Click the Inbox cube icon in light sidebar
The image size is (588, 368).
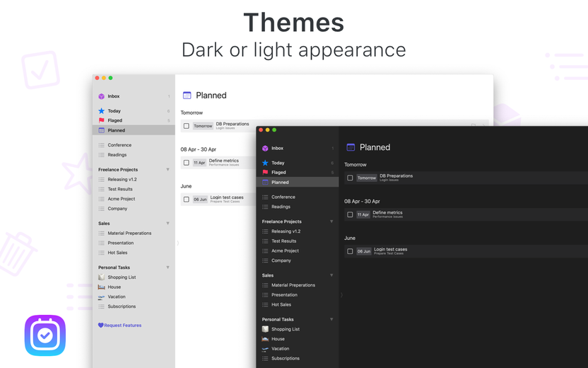click(x=101, y=96)
